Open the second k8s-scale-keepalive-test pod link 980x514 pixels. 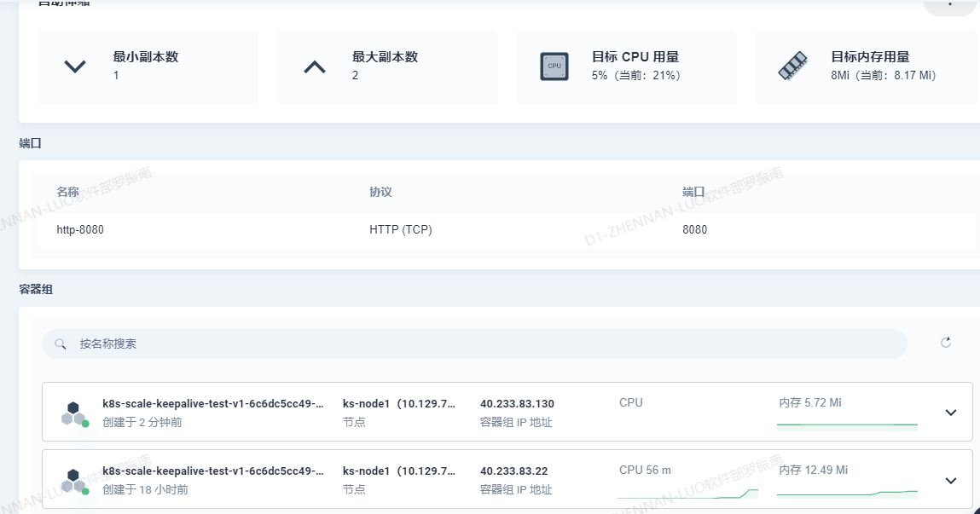[x=212, y=471]
